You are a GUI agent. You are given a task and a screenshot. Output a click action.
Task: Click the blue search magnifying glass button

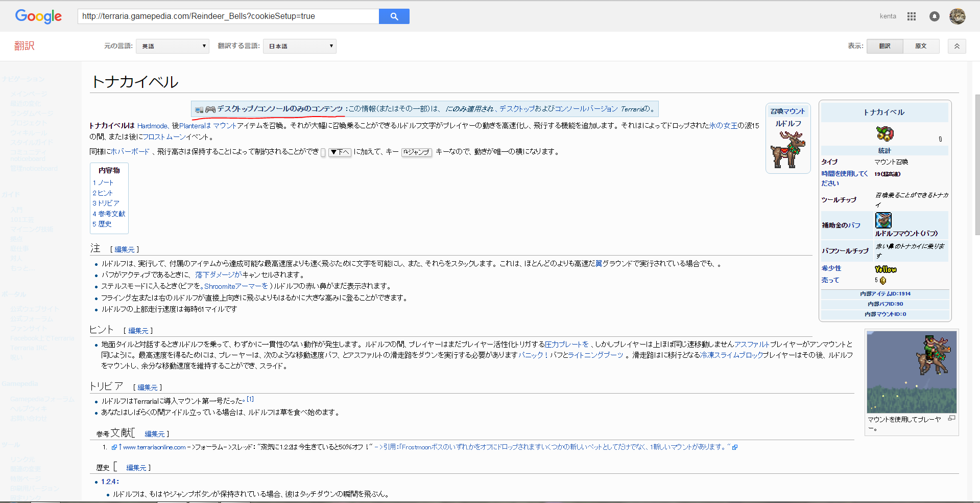coord(393,16)
